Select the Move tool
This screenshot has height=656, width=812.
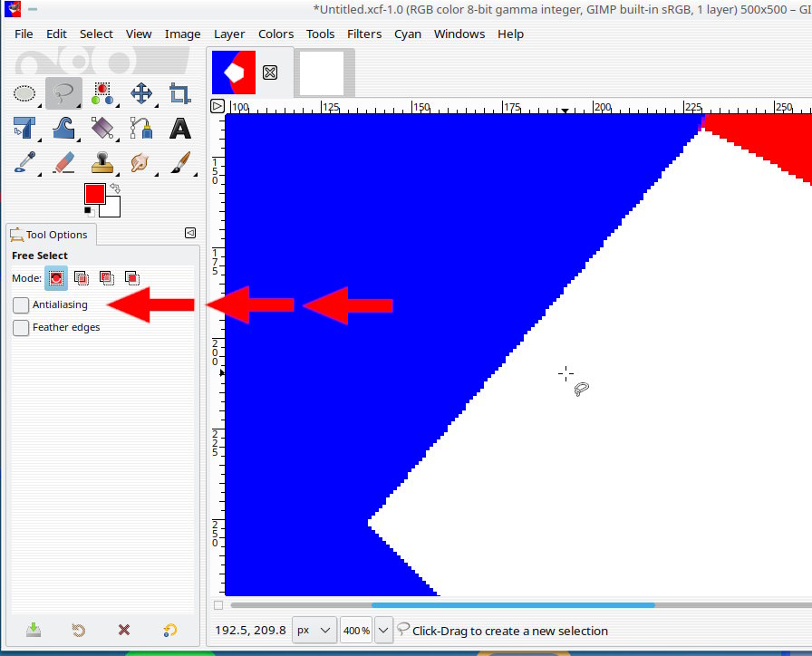pyautogui.click(x=140, y=93)
